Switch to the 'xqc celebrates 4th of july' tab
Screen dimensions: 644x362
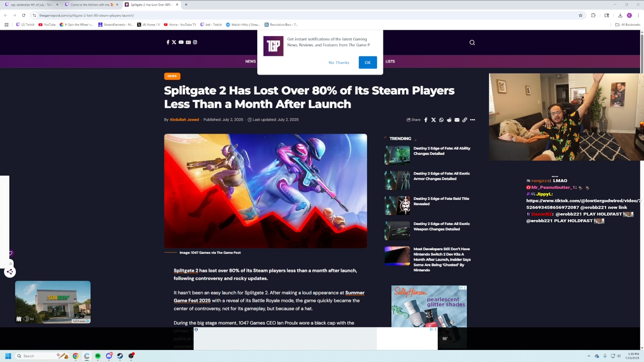32,5
